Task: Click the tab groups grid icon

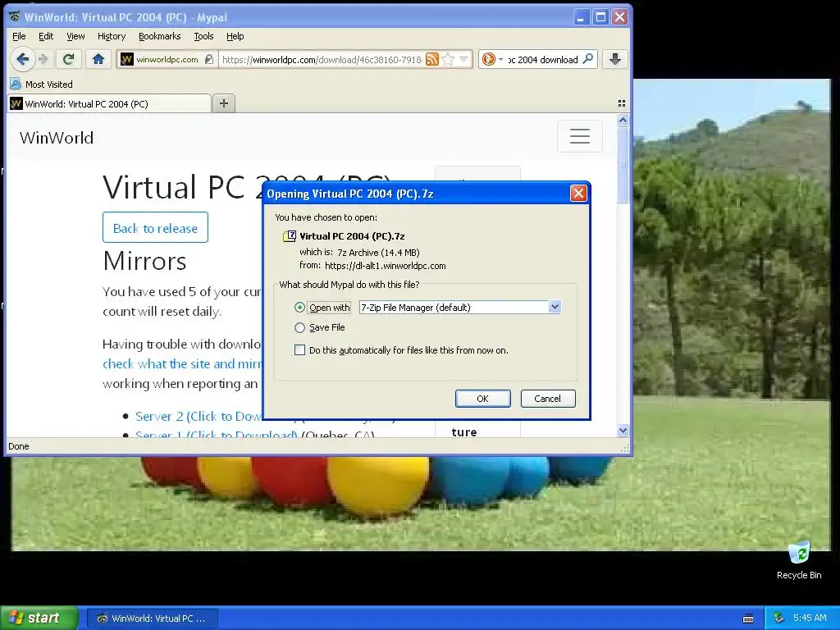Action: pos(622,103)
